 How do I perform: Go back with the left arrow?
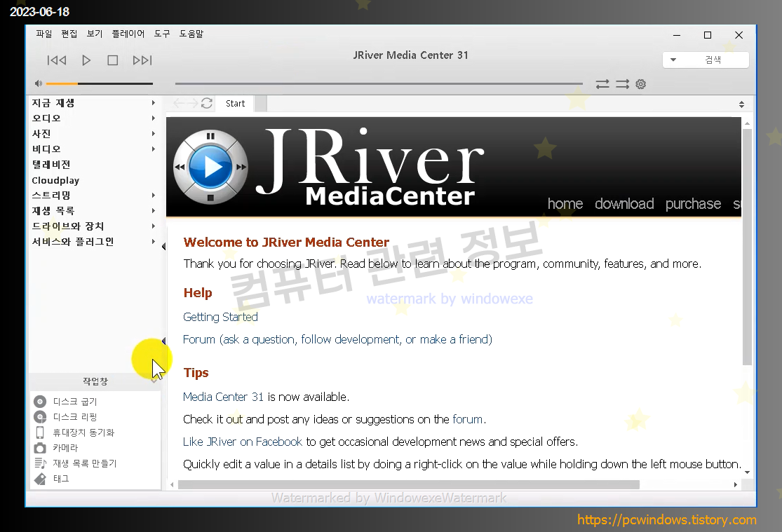pos(179,103)
